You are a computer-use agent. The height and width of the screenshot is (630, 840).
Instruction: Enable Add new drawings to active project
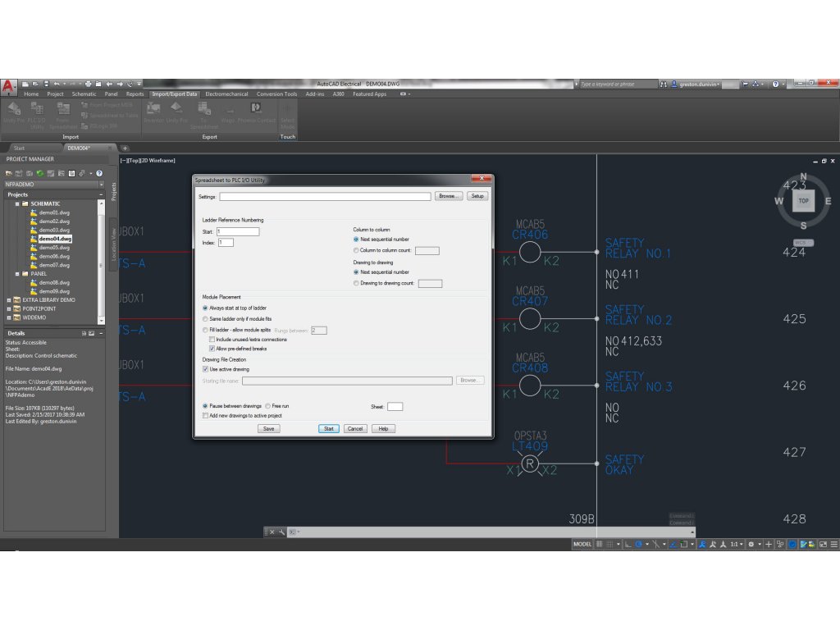(x=205, y=416)
